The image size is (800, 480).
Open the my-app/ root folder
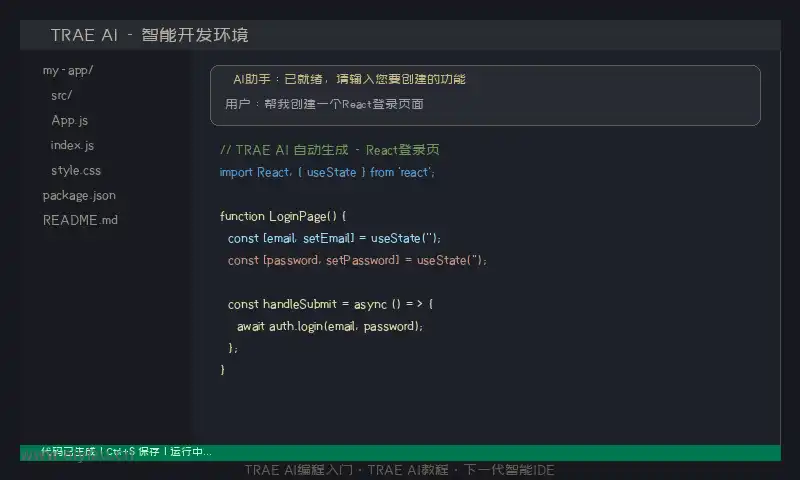pos(68,70)
